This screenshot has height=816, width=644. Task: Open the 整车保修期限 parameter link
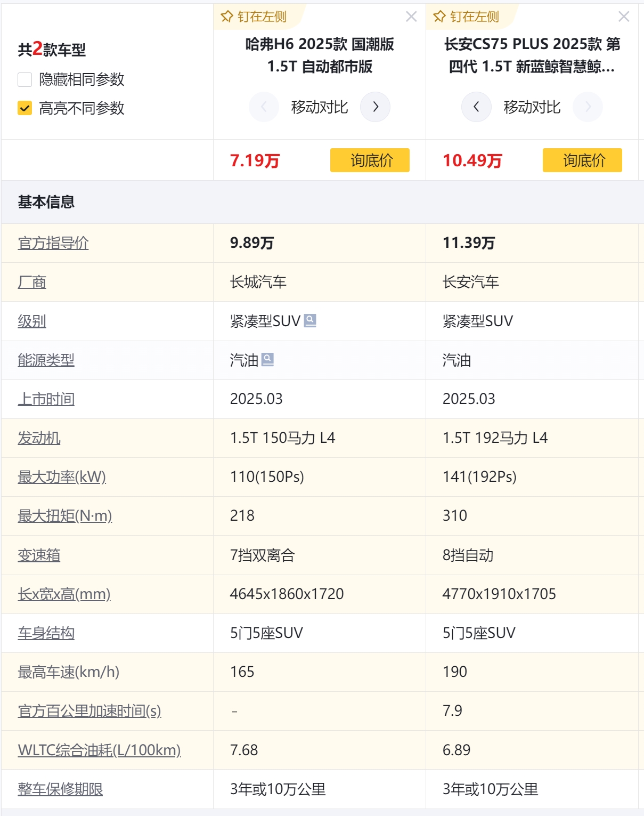click(60, 789)
